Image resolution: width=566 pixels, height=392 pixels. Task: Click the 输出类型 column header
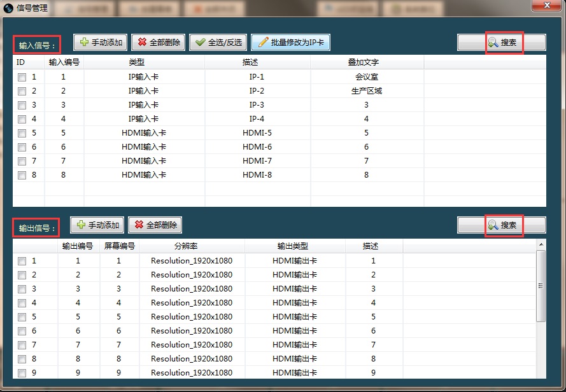click(294, 246)
